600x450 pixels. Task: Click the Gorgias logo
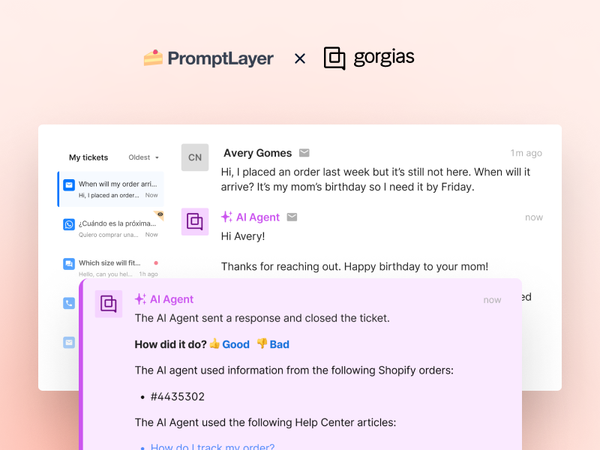click(x=369, y=58)
